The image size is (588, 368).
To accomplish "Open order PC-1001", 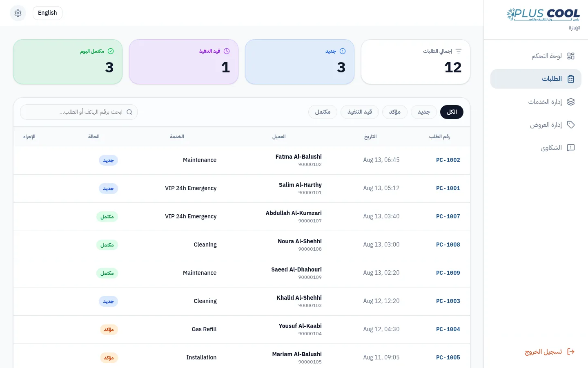I will coord(448,188).
